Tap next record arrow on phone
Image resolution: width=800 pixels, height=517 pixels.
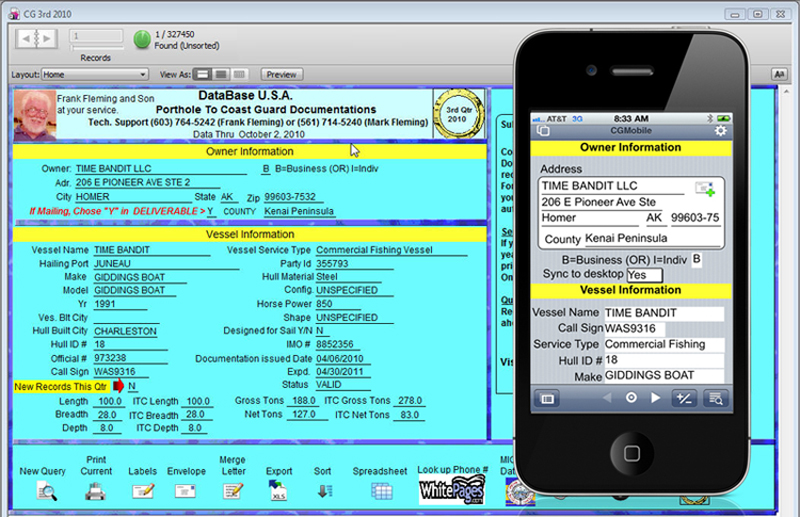coord(656,398)
